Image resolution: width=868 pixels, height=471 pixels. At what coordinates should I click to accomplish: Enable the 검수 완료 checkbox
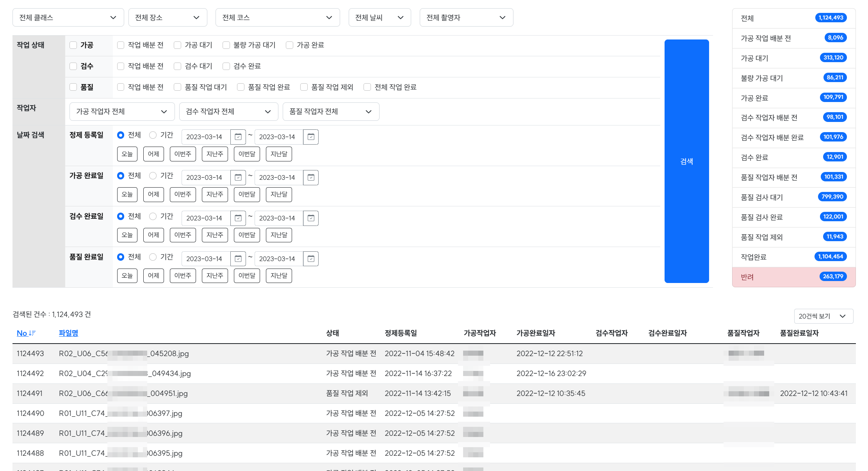226,66
